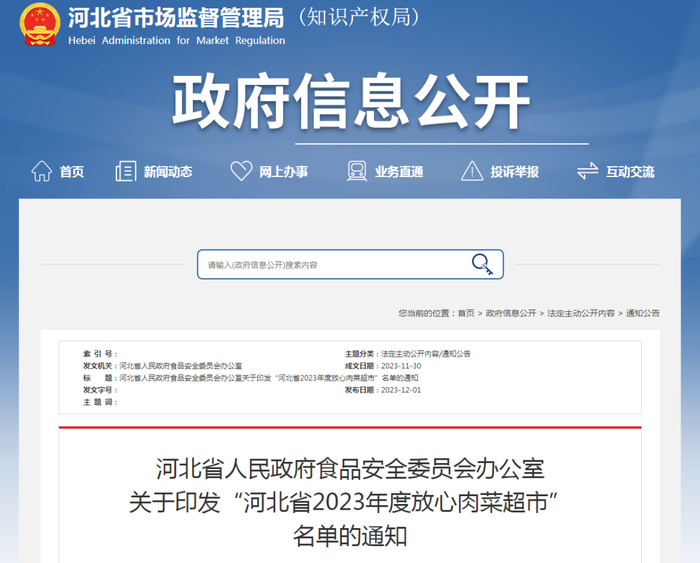The width and height of the screenshot is (700, 563).
Task: Click the (知识产权局) header text
Action: 359,17
